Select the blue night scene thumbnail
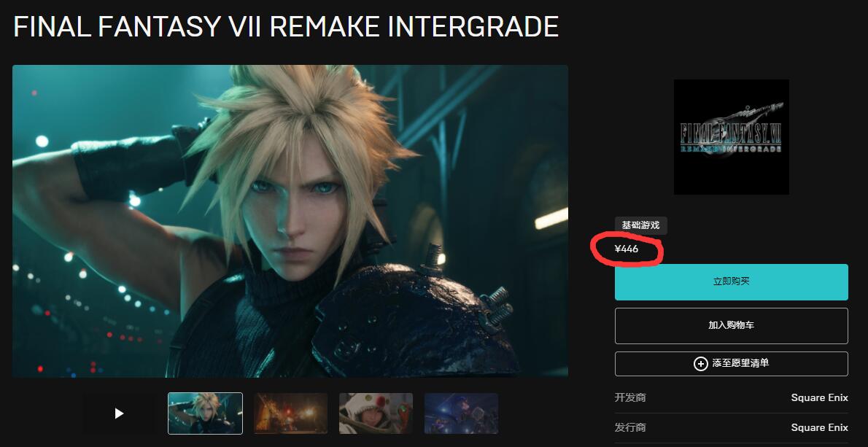The image size is (868, 447). pos(461,413)
